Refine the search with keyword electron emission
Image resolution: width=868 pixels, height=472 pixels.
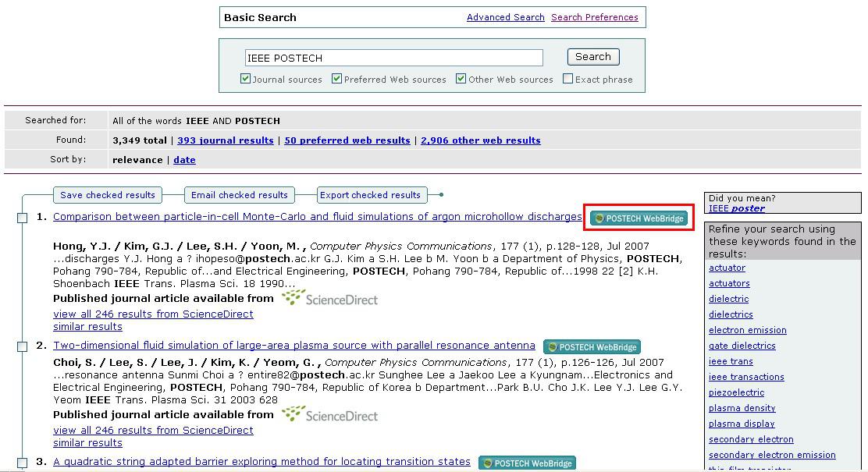pyautogui.click(x=747, y=330)
